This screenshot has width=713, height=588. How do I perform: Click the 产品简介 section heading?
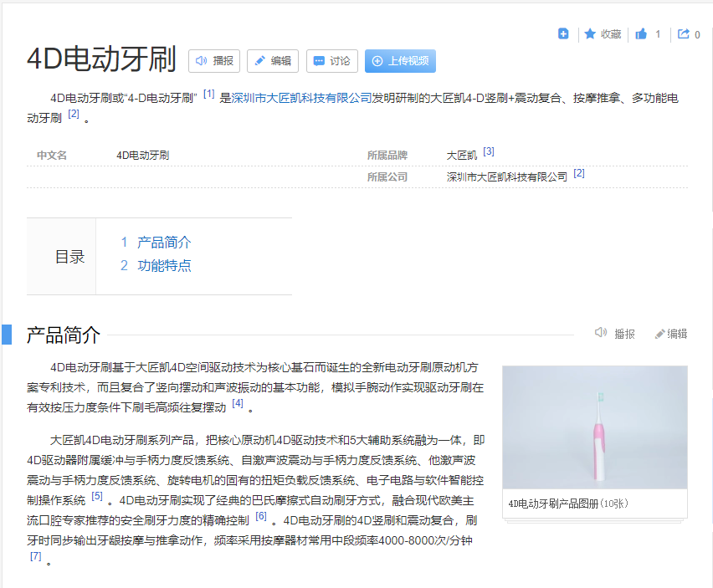(x=64, y=335)
